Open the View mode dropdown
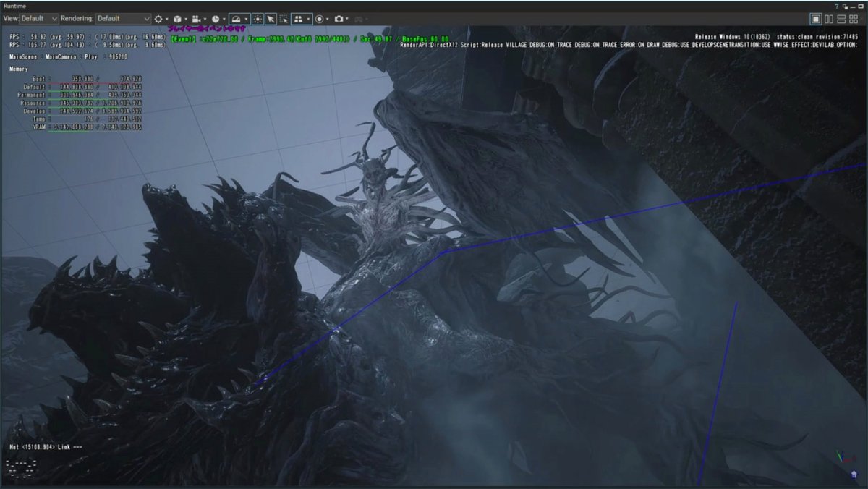This screenshot has width=868, height=489. point(40,18)
